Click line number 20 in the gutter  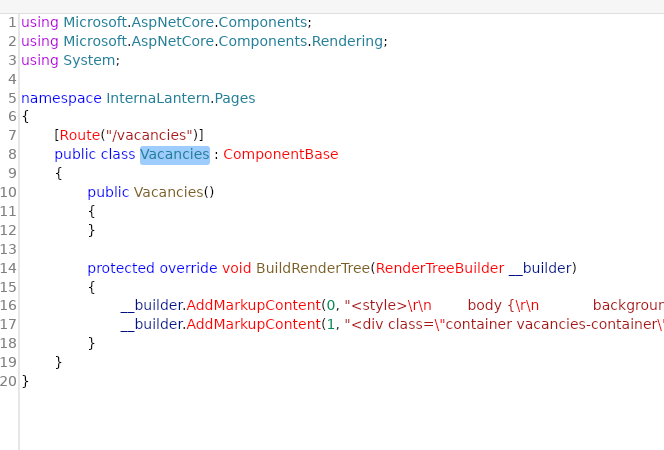(x=9, y=381)
